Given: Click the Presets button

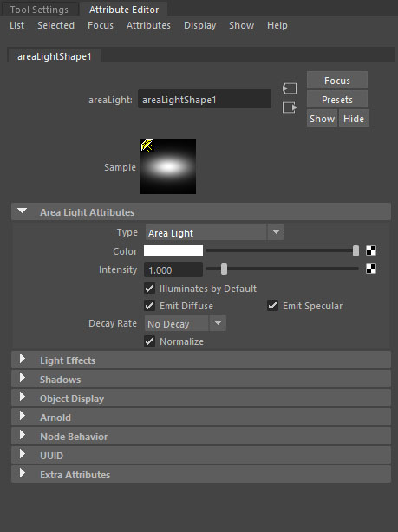Looking at the screenshot, I should pyautogui.click(x=337, y=100).
